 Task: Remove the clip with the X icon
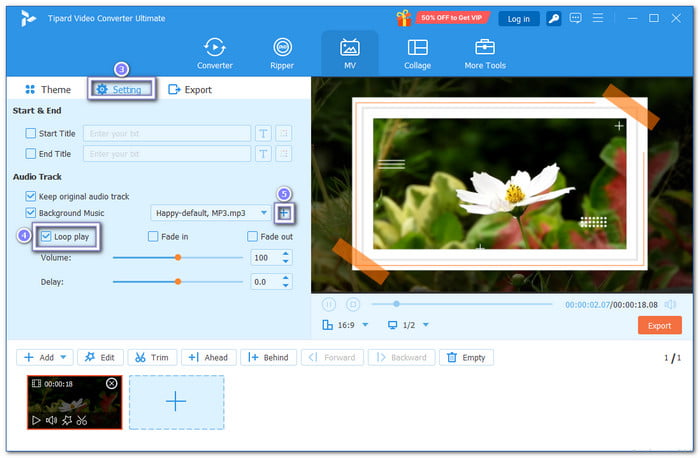tap(112, 383)
